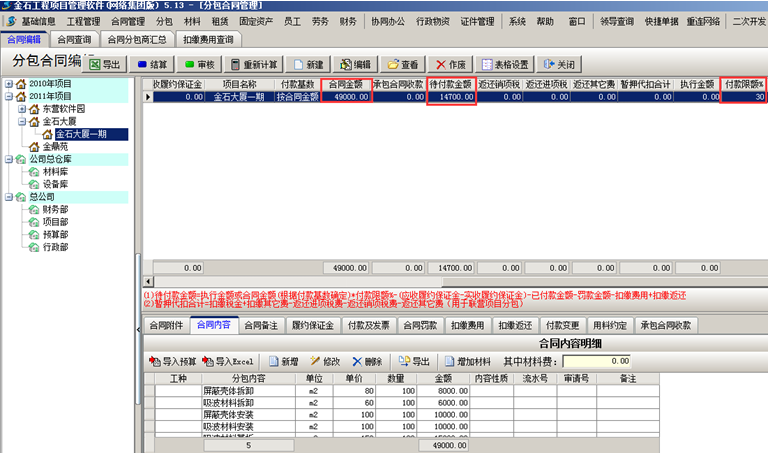Delete detail row with 删除 button
This screenshot has width=768, height=454.
pos(366,361)
